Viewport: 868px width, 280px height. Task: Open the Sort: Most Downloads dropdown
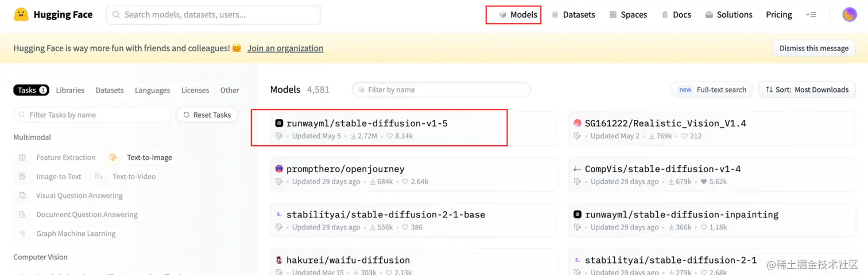click(x=807, y=90)
